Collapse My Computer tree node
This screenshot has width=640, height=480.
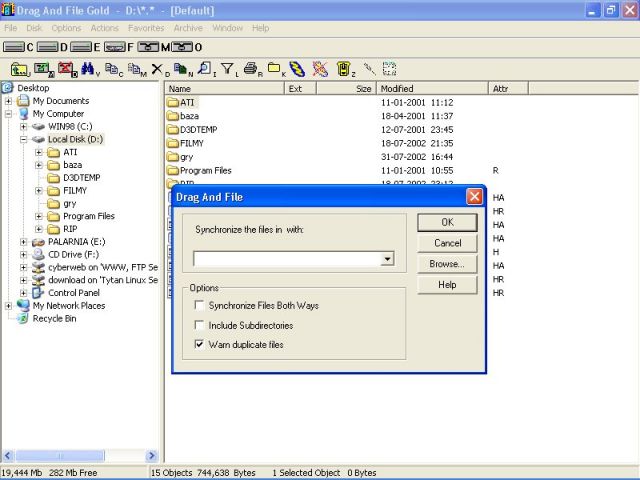point(8,114)
